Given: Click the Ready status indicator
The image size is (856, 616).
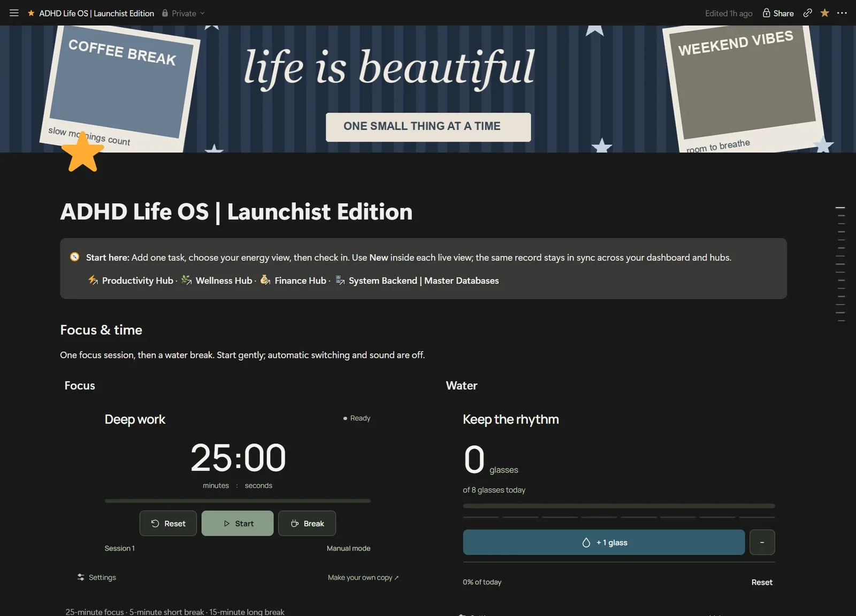Looking at the screenshot, I should (x=357, y=418).
